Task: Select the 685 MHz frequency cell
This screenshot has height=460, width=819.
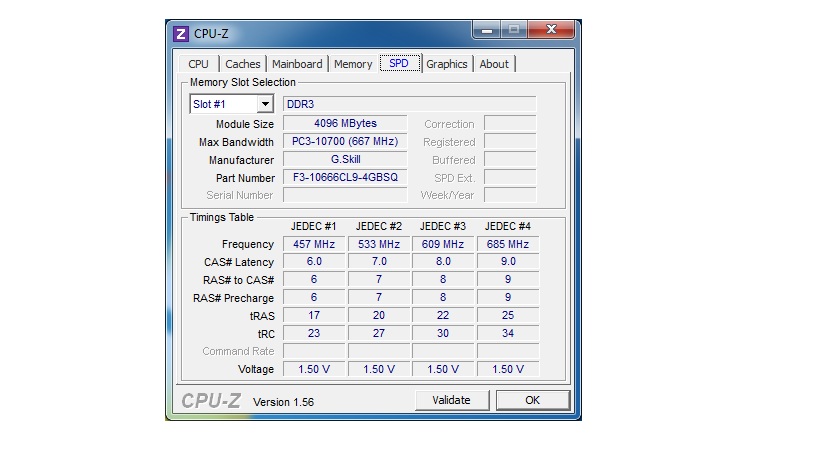Action: click(508, 244)
